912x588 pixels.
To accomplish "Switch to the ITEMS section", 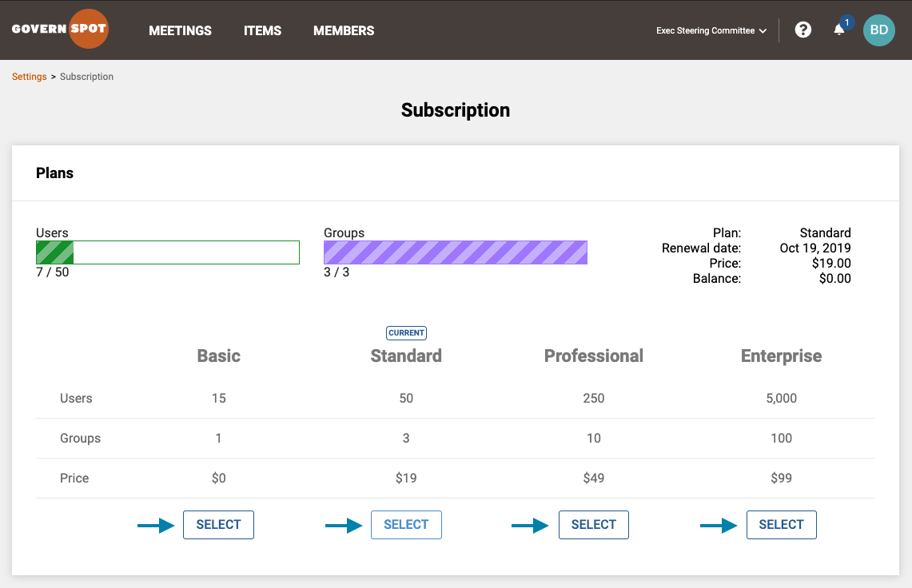I will (262, 30).
